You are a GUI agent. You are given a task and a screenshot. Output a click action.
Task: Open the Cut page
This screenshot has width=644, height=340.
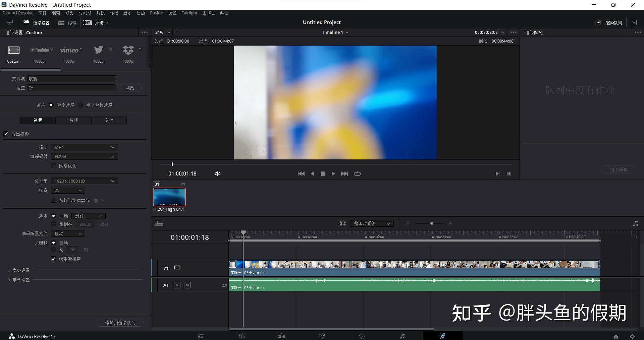point(241,336)
